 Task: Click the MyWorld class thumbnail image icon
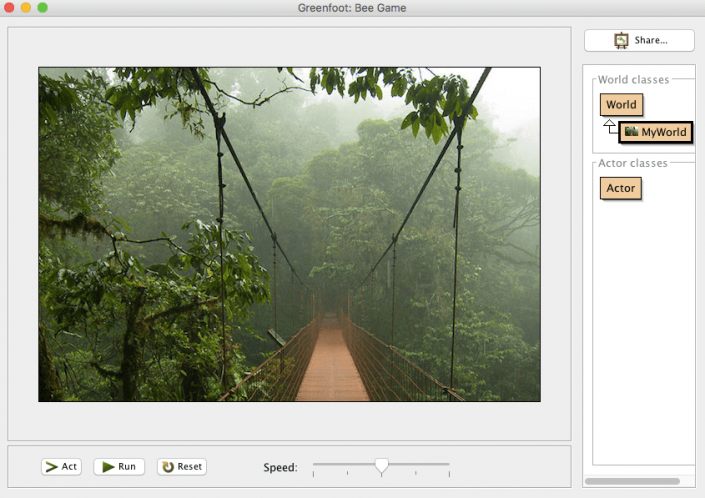click(x=631, y=132)
